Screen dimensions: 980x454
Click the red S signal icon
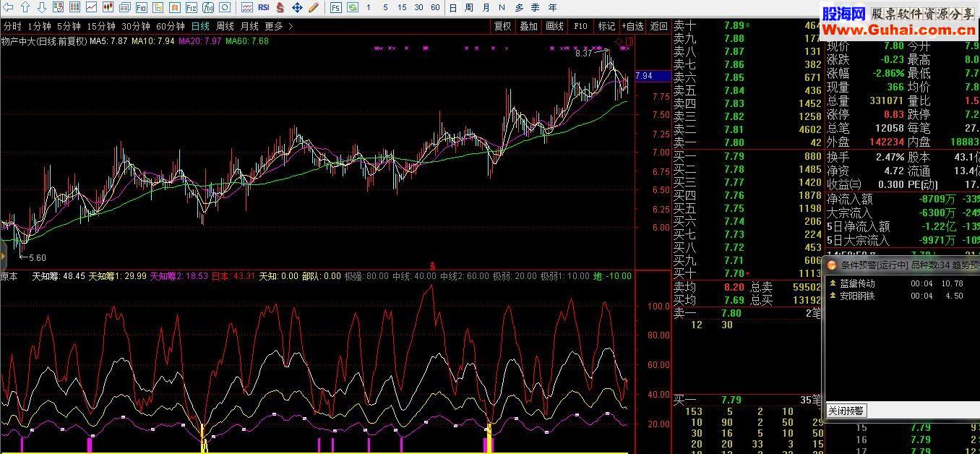point(280,7)
